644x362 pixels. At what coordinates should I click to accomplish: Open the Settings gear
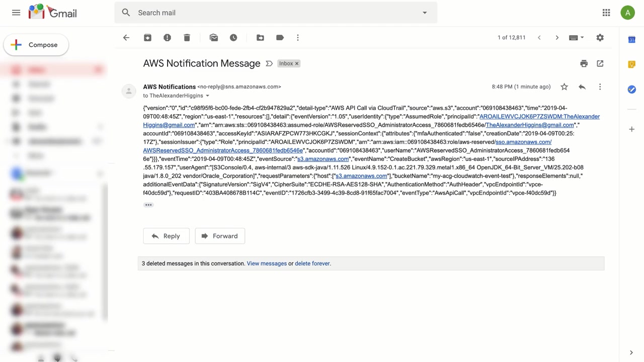(x=600, y=38)
